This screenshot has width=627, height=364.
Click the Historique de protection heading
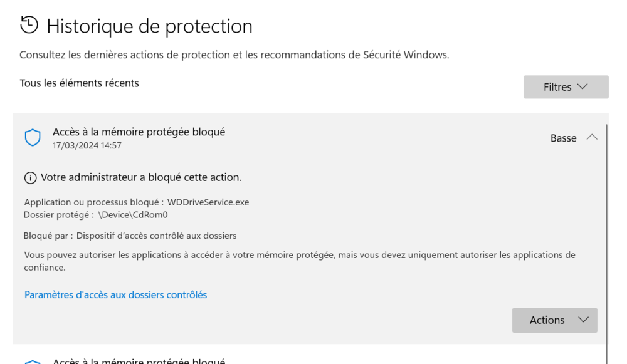click(x=149, y=26)
